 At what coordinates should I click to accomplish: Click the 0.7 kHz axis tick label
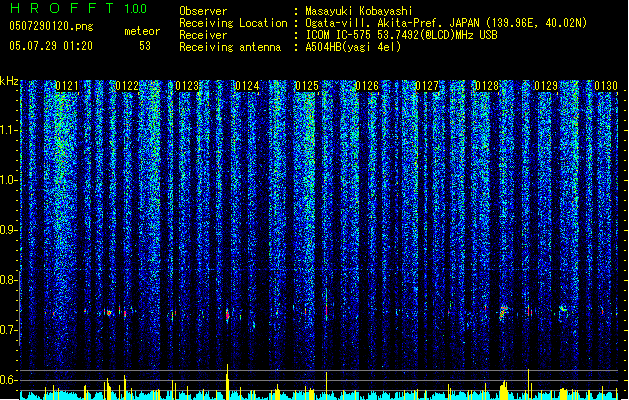tap(9, 330)
